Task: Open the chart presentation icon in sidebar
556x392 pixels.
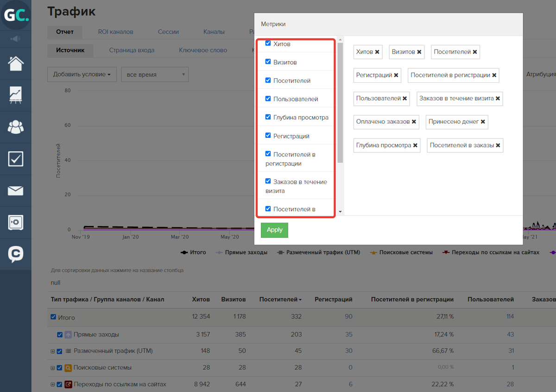Action: point(16,95)
